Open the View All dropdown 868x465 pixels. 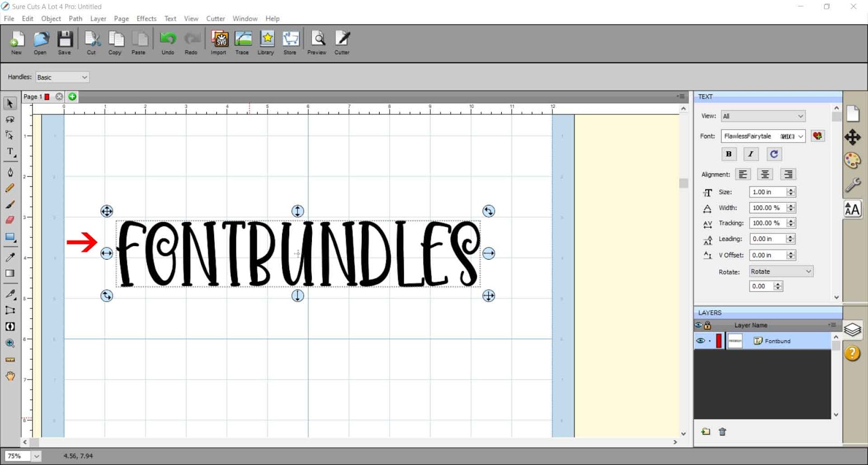763,116
